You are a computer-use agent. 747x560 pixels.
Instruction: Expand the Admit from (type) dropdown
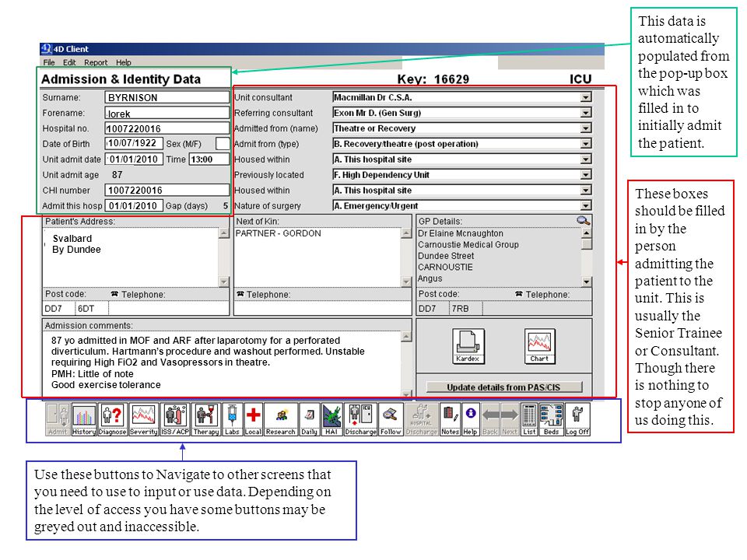(x=586, y=144)
